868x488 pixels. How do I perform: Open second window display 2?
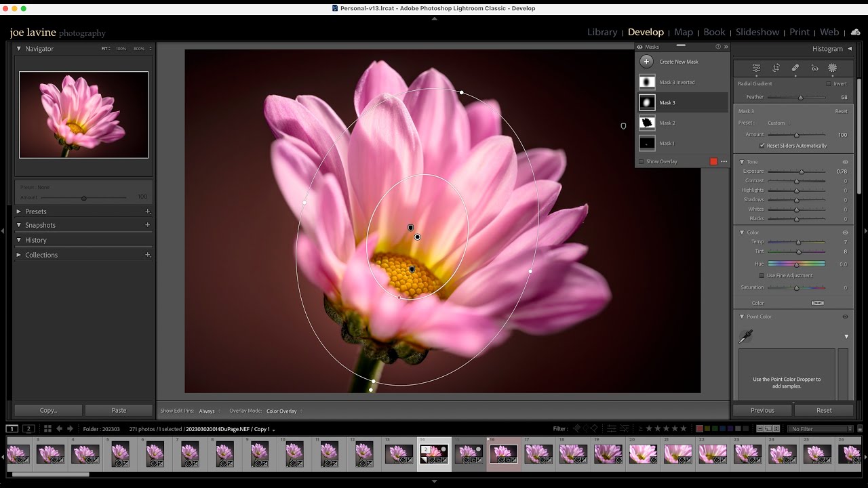coord(28,428)
